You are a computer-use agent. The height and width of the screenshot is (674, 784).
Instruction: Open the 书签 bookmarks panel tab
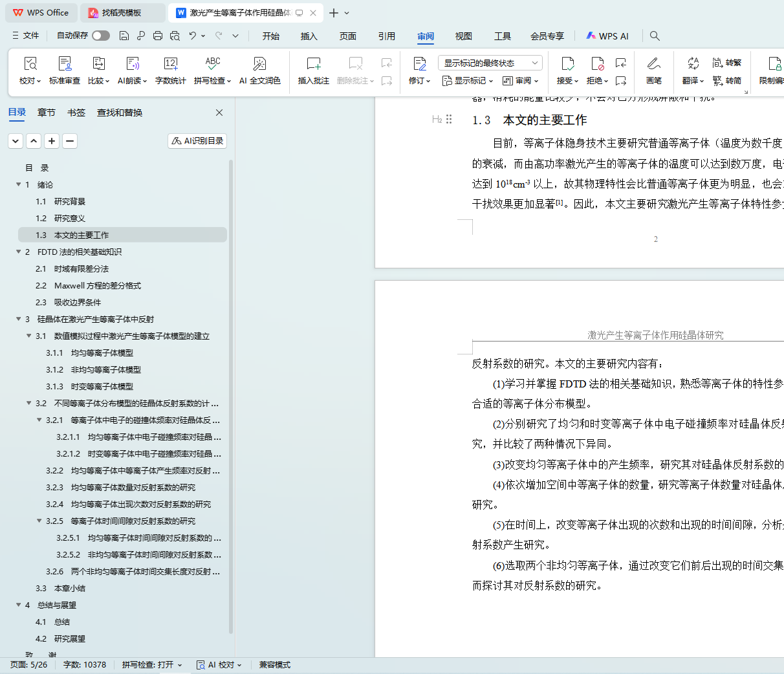[76, 113]
